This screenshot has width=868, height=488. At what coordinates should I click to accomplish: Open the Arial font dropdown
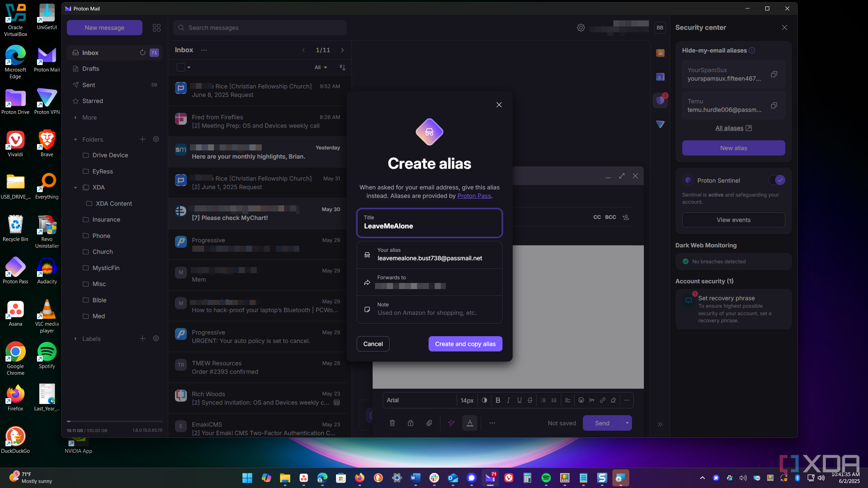click(420, 400)
